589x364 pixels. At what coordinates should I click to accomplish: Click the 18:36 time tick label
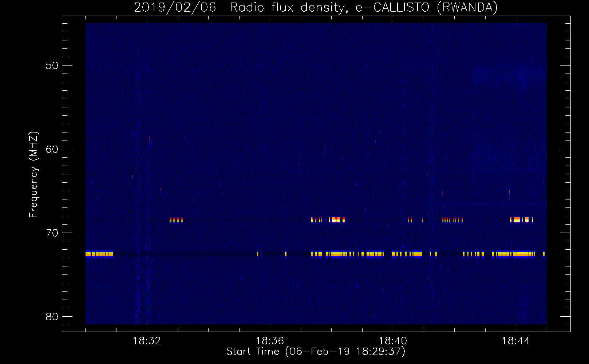coord(270,341)
